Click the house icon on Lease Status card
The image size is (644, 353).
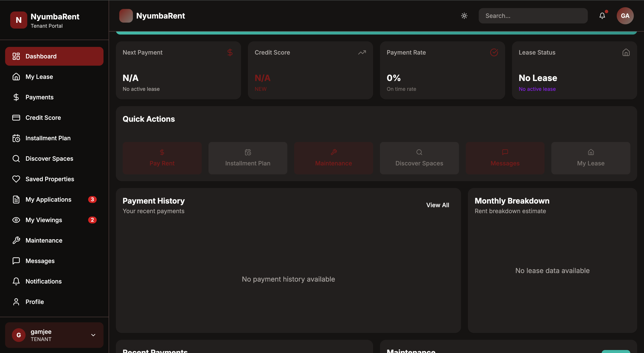626,52
